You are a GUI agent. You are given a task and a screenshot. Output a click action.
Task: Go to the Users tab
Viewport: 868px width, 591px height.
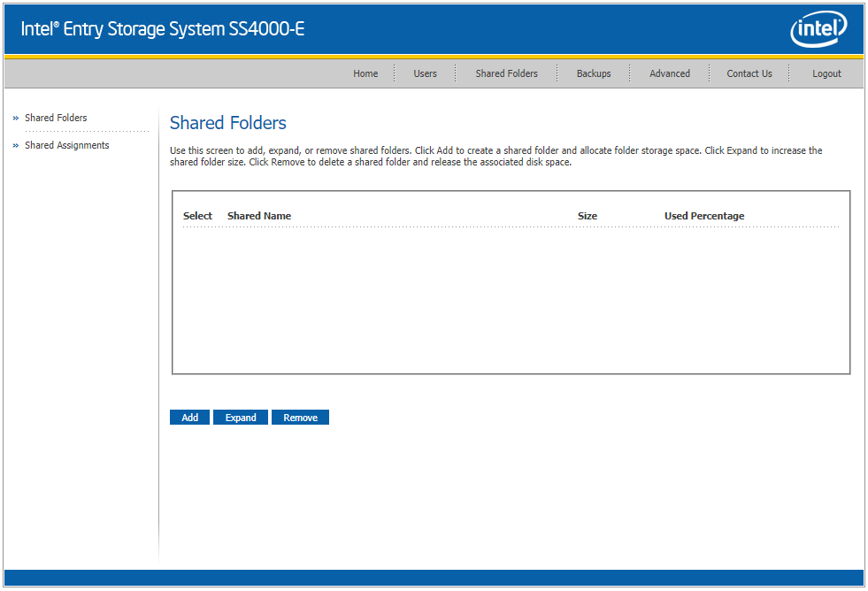[425, 73]
